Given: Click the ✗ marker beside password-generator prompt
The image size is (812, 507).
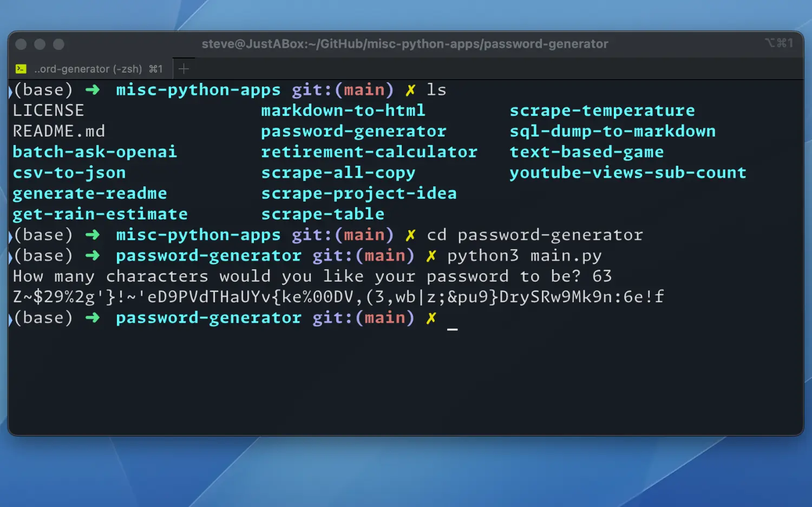Looking at the screenshot, I should tap(431, 255).
